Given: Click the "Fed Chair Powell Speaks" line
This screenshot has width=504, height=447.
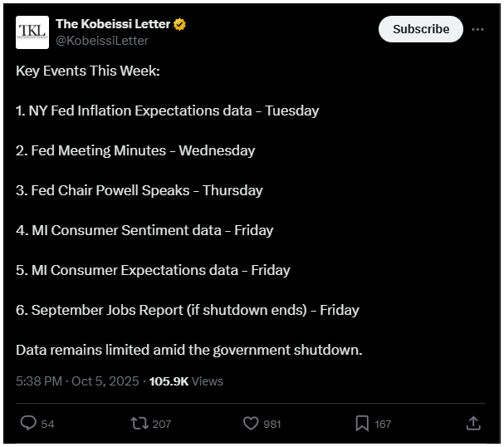Looking at the screenshot, I should (x=139, y=190).
